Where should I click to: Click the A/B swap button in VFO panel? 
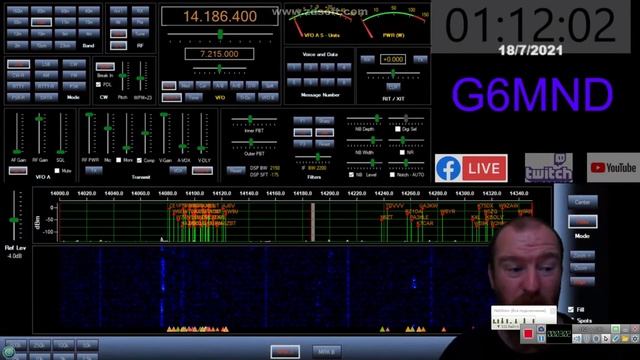[x=219, y=85]
